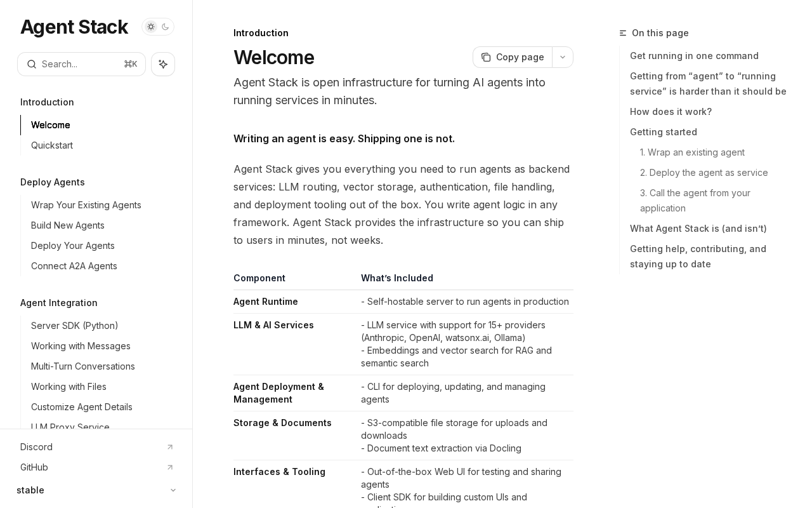Jump to Getting from agent to running service
The height and width of the screenshot is (508, 812).
point(708,84)
